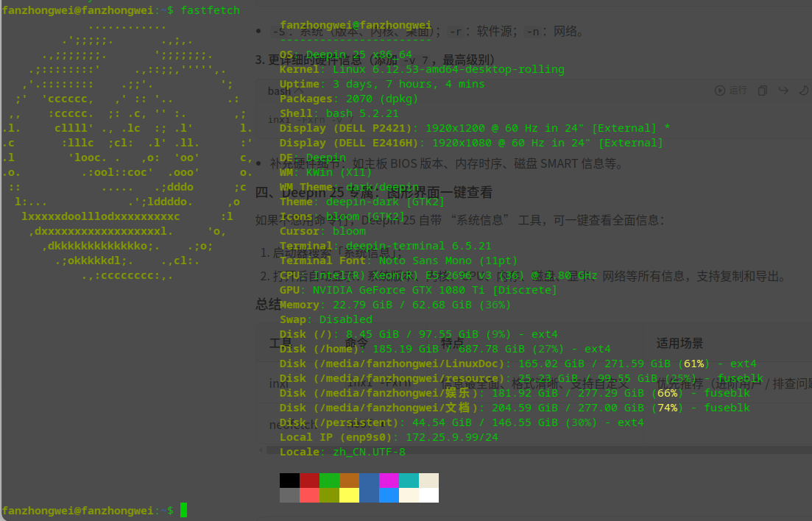Click the 'Memory: 22.79 GiB / 62.68 GiB' line
Viewport: 812px width, 521px height.
pos(395,305)
